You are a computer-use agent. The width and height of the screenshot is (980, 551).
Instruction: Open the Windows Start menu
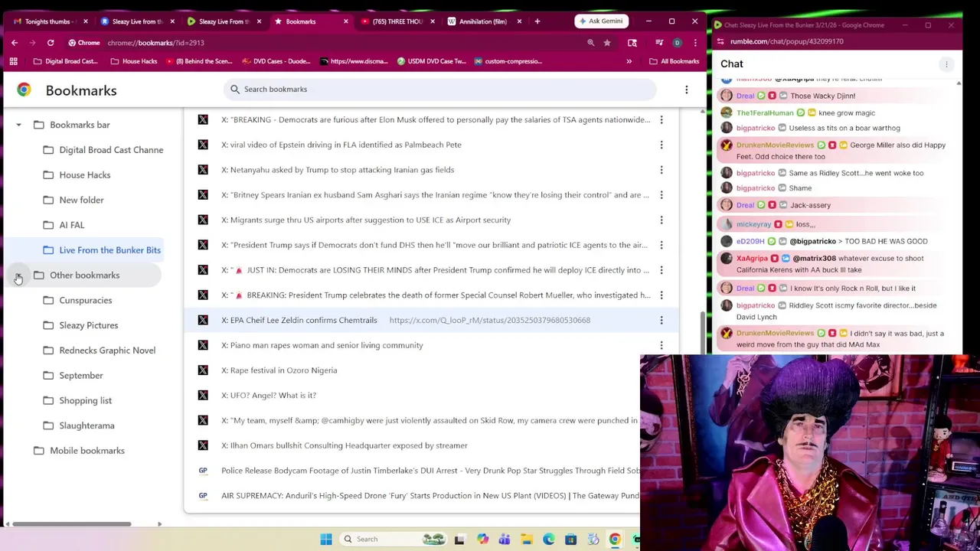click(x=326, y=539)
